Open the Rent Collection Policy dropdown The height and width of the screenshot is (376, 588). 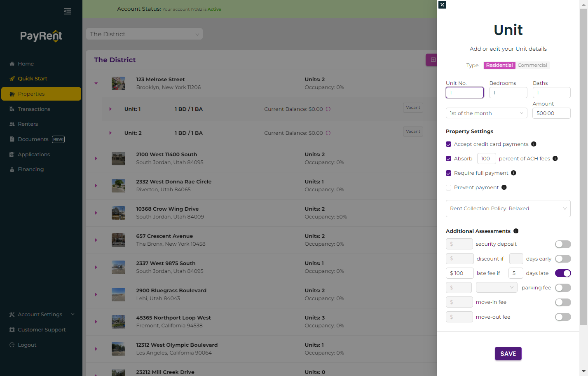(x=508, y=209)
